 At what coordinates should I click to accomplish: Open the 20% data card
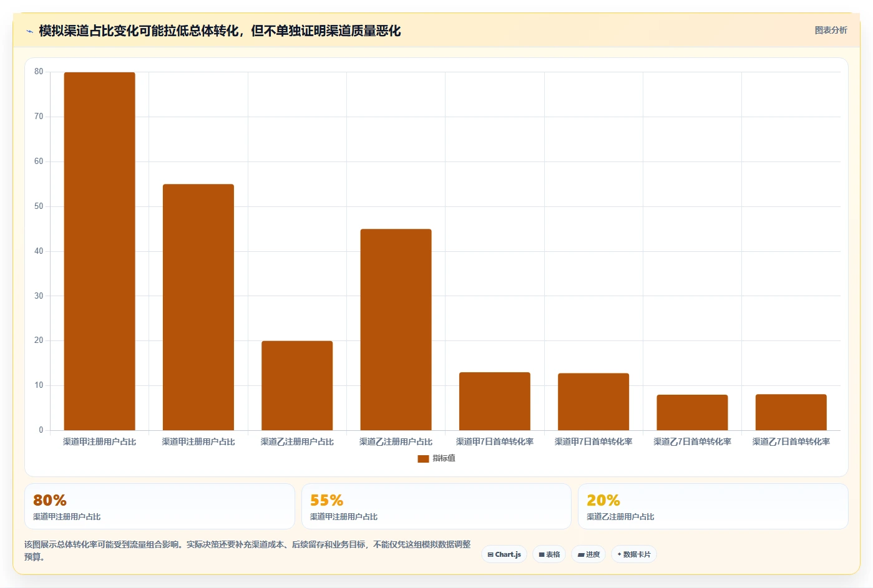click(x=713, y=506)
